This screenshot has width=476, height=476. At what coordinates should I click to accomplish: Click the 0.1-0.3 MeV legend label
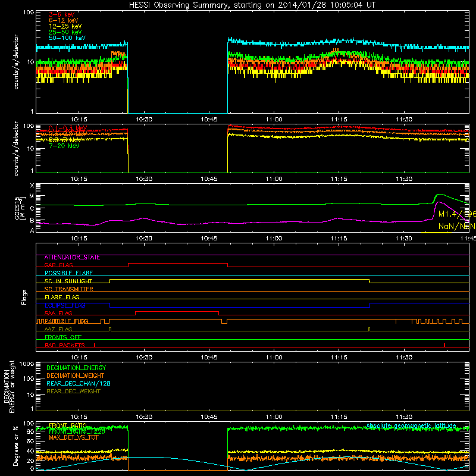[68, 128]
